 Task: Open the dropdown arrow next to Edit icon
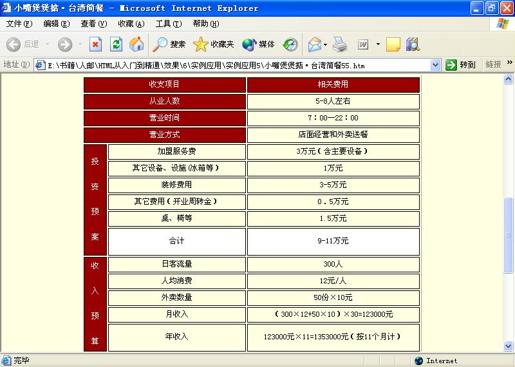378,44
